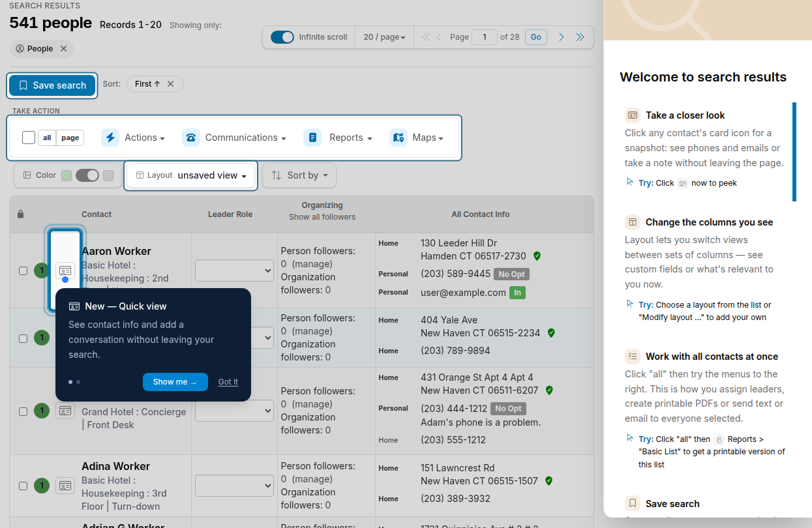
Task: Click verified address check for 130 Leeder Hill Dr
Action: click(537, 256)
